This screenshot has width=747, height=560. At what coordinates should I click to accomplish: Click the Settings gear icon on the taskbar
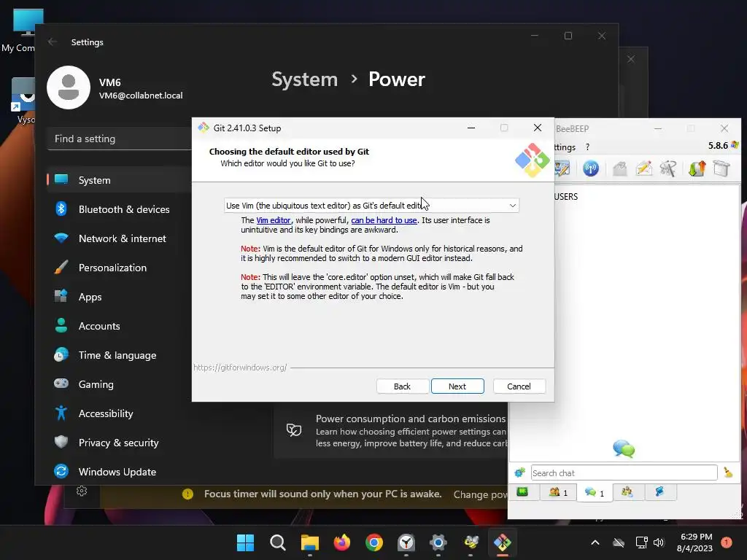(x=438, y=542)
